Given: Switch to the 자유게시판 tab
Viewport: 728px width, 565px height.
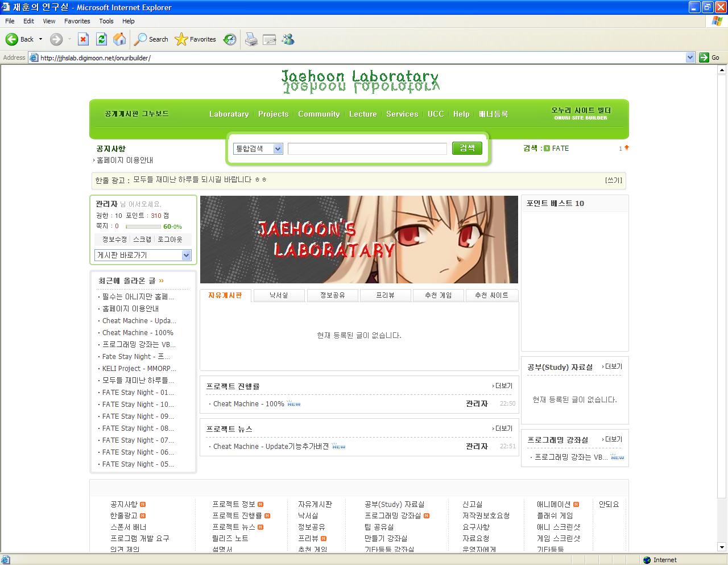Looking at the screenshot, I should coord(225,295).
